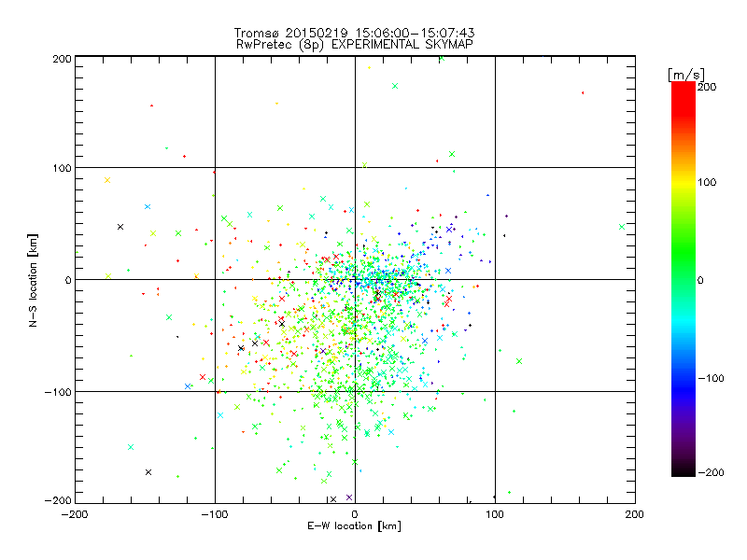
Task: Click the y-axis '-100' tick label
Action: click(58, 392)
